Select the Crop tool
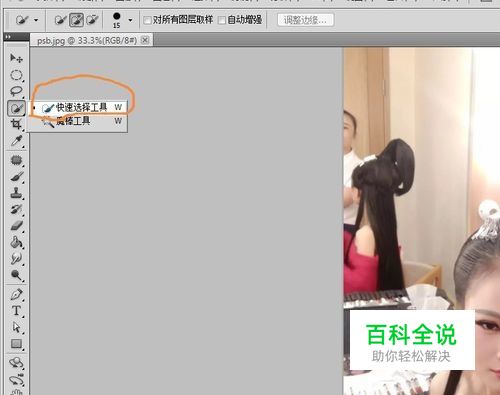The width and height of the screenshot is (500, 395). coord(16,124)
